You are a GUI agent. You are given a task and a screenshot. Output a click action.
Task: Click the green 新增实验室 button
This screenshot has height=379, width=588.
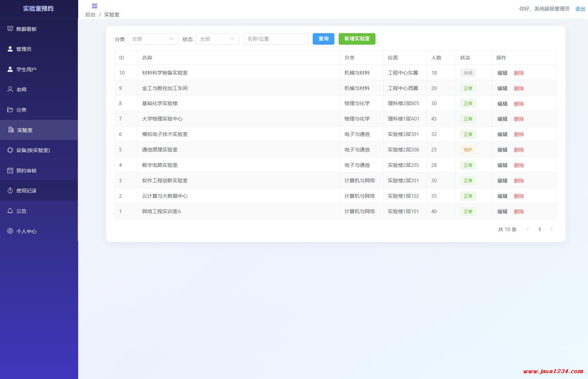point(357,39)
